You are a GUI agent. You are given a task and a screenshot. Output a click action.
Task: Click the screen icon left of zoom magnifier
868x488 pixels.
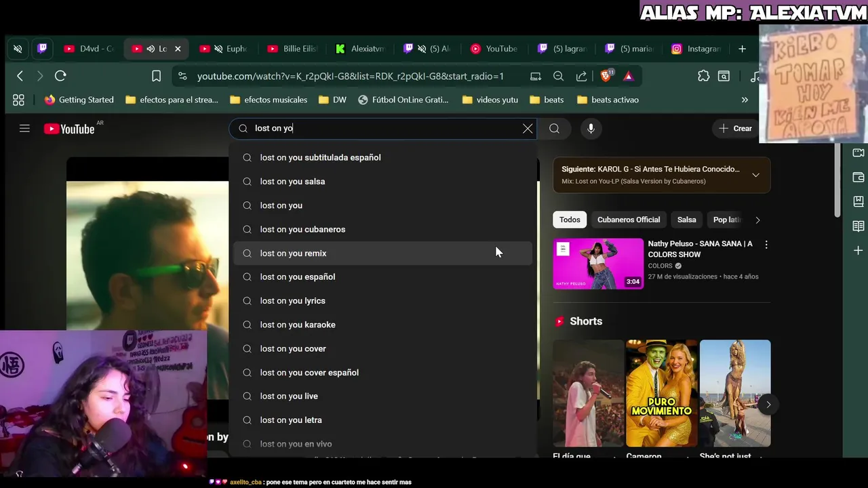pos(536,76)
